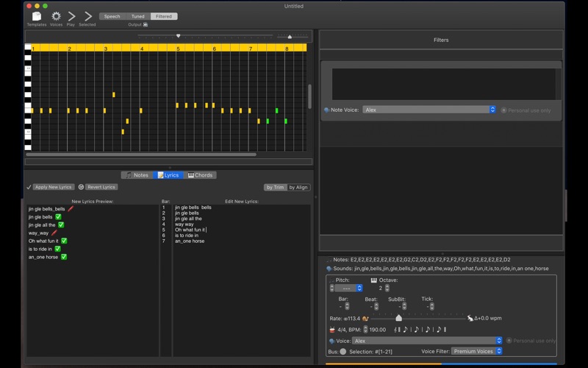Click the timeline position slider thumb
Screen dimensions: 588x368
click(x=179, y=35)
